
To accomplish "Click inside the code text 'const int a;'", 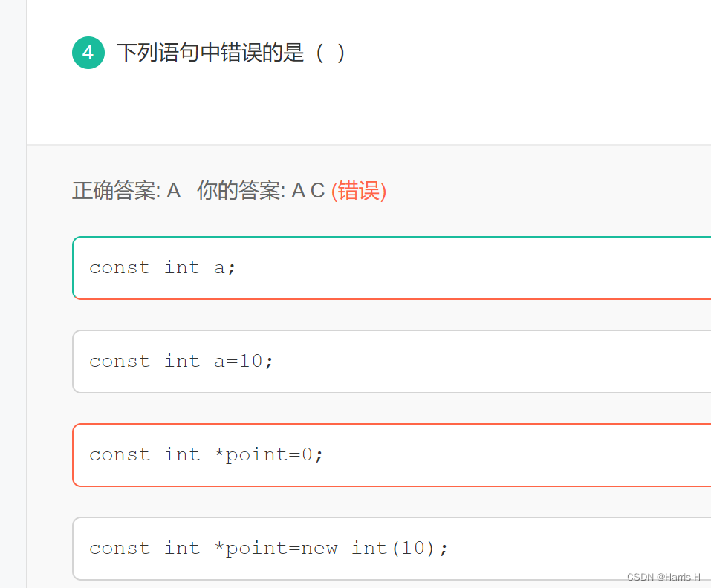I will (x=161, y=267).
